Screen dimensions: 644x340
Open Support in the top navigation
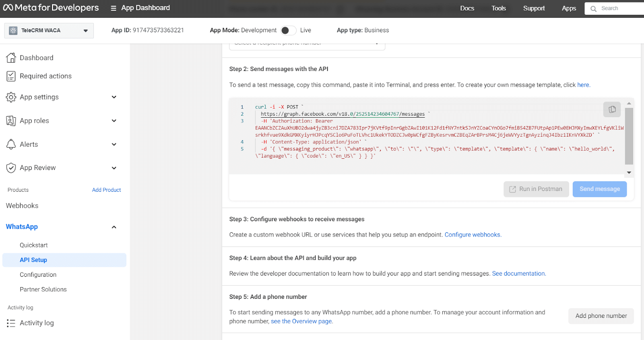[534, 8]
